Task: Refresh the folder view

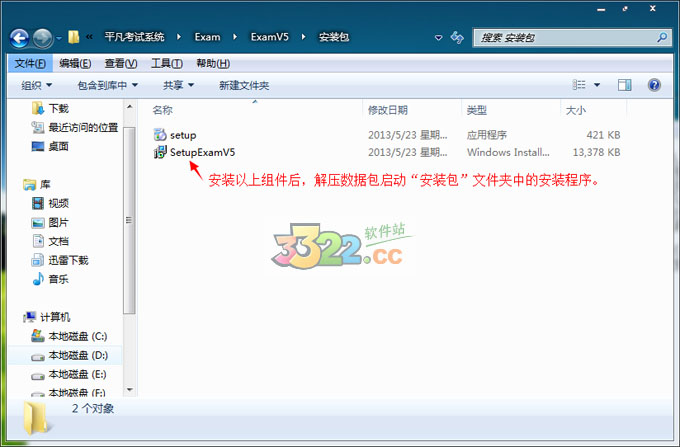Action: [x=457, y=38]
